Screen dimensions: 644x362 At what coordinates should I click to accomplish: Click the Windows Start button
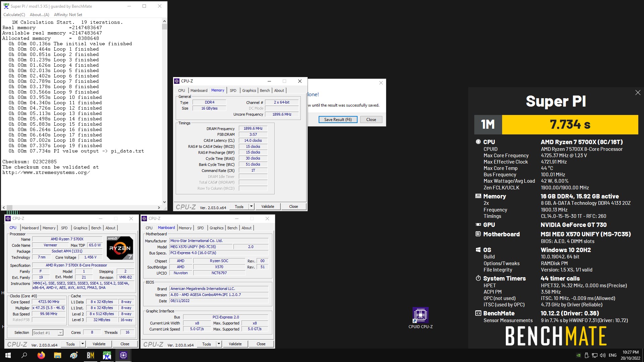click(x=8, y=355)
